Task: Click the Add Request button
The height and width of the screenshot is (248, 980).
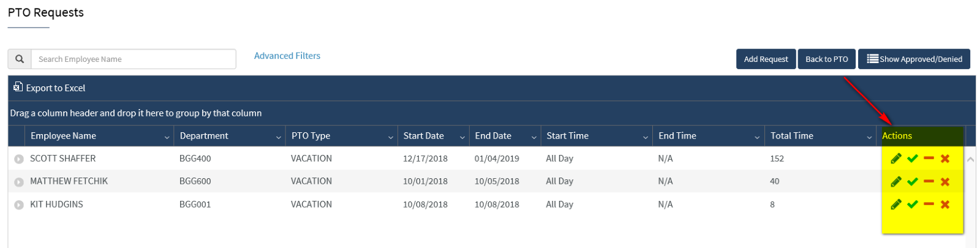Action: (x=766, y=59)
